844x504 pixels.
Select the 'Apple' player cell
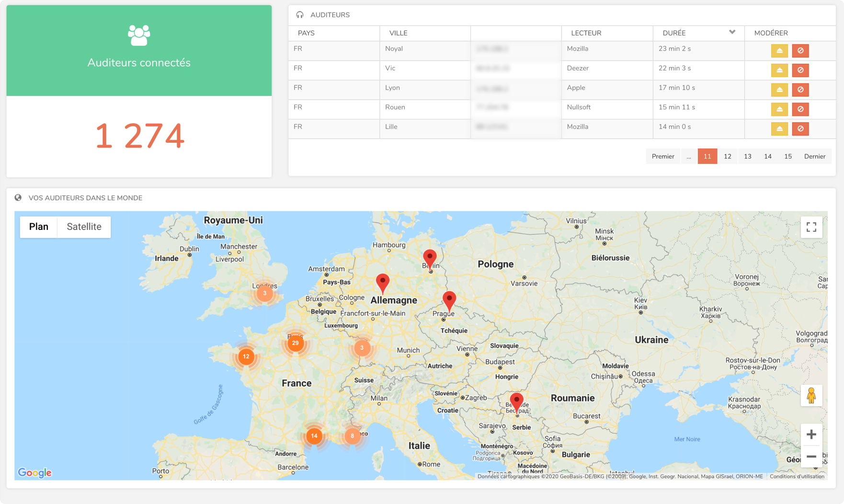[607, 90]
